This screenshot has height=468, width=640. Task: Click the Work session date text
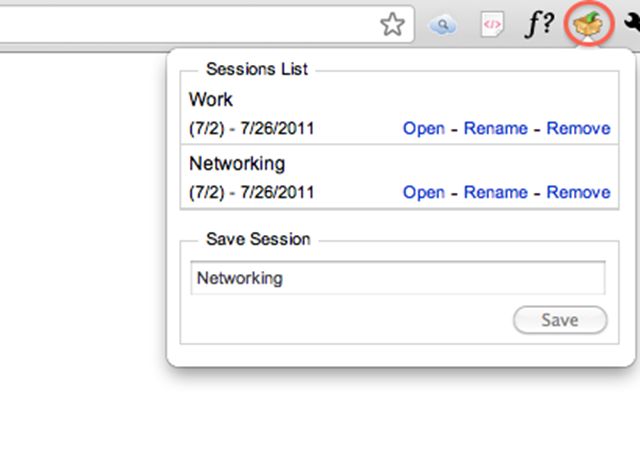[252, 129]
